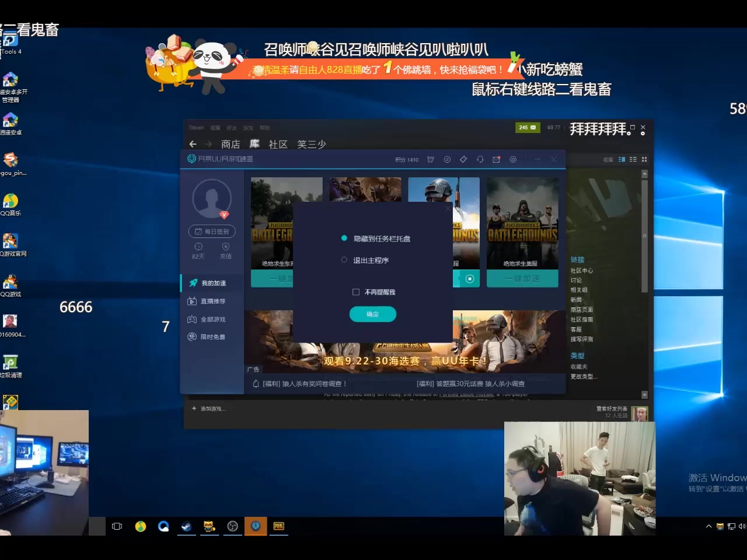The width and height of the screenshot is (747, 560).
Task: Switch Steam library to detail view icon
Action: tap(622, 159)
